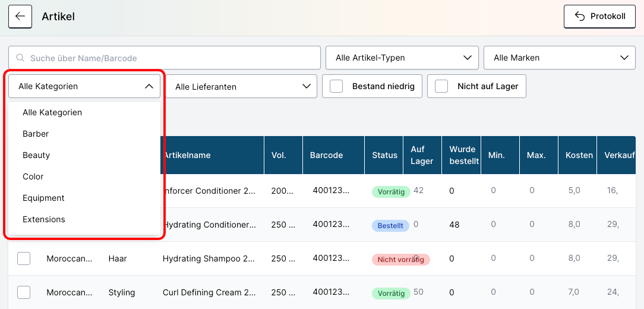Image resolution: width=644 pixels, height=309 pixels.
Task: Select the Hydrating Shampoo row checkbox
Action: point(24,258)
